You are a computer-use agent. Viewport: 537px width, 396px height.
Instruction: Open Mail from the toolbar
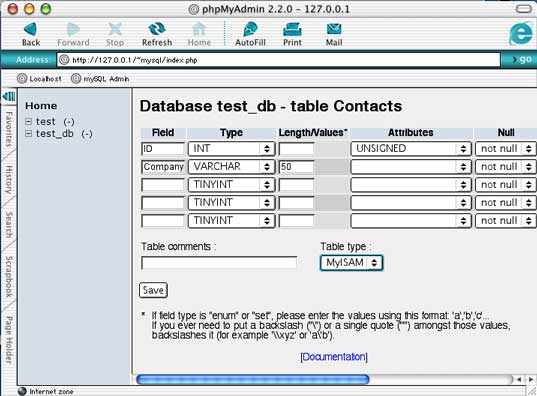(x=334, y=34)
